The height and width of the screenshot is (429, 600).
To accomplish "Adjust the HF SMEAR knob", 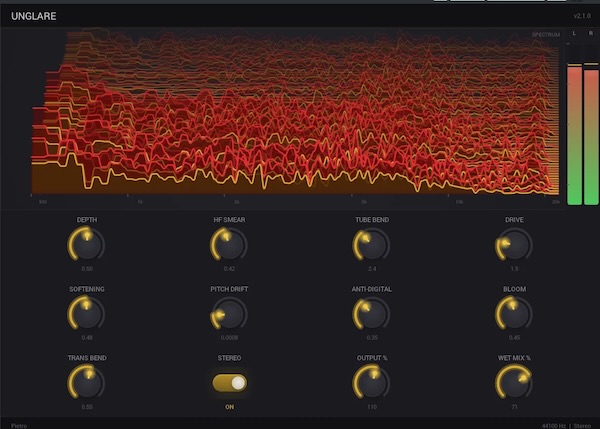I will pyautogui.click(x=229, y=245).
